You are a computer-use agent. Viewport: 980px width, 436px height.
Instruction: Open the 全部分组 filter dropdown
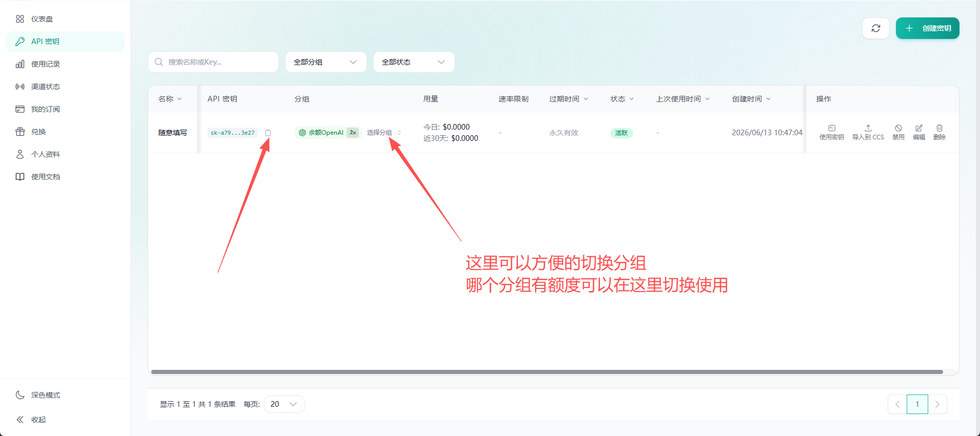pos(325,62)
